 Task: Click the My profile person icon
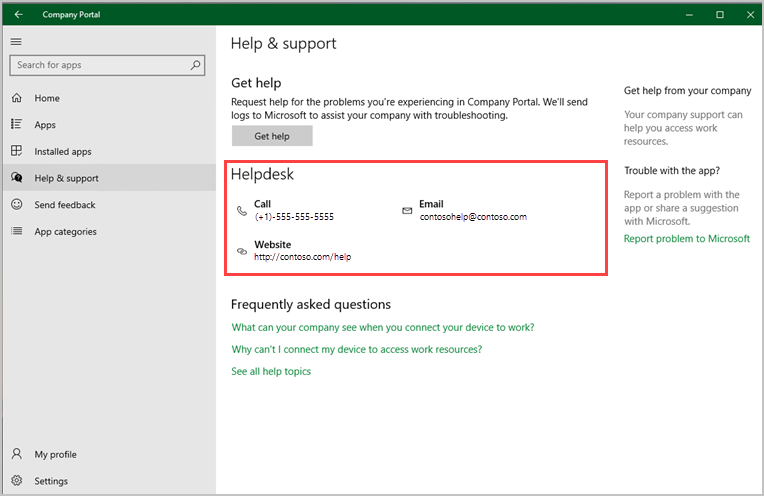(17, 454)
